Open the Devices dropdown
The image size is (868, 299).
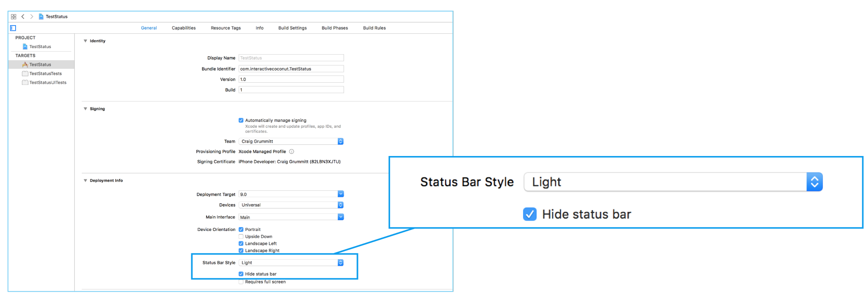[291, 205]
